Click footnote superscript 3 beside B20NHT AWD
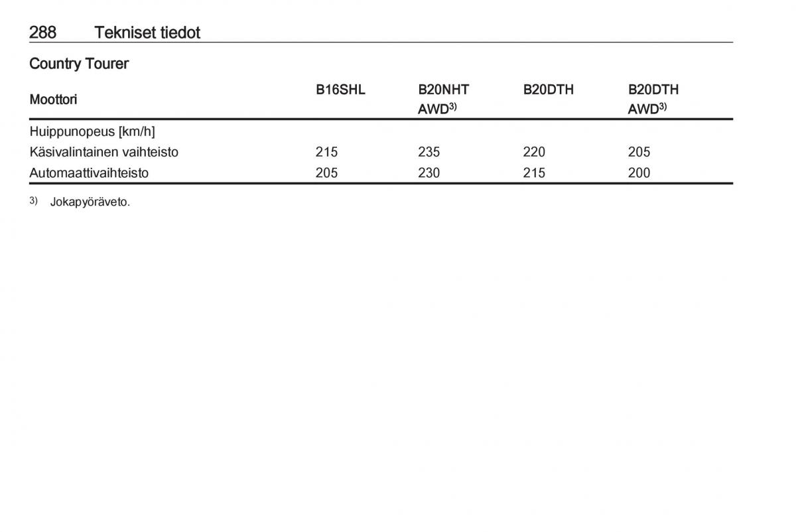The width and height of the screenshot is (796, 532). point(452,107)
